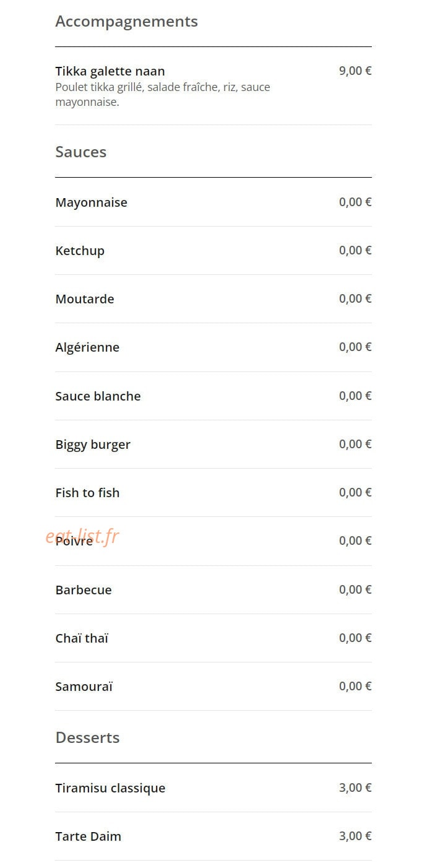This screenshot has height=868, width=422.
Task: Click the 3,00 € price for Tiramisu classique
Action: click(355, 788)
